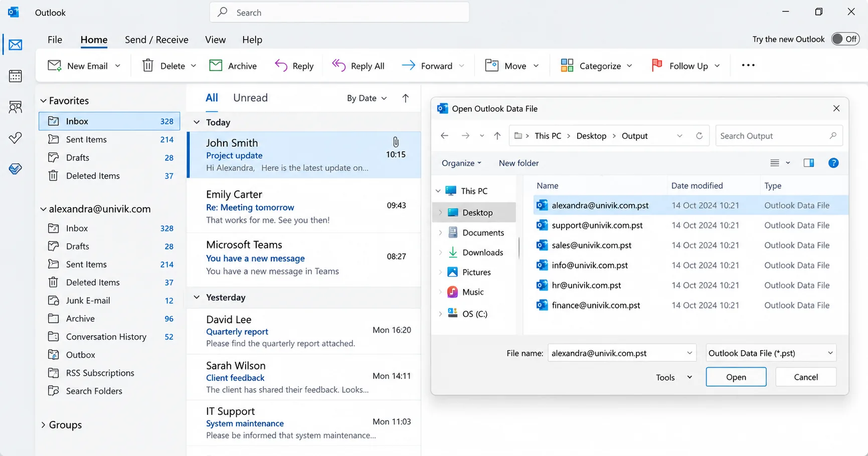Click the File name input box
Image resolution: width=868 pixels, height=456 pixels.
point(621,353)
